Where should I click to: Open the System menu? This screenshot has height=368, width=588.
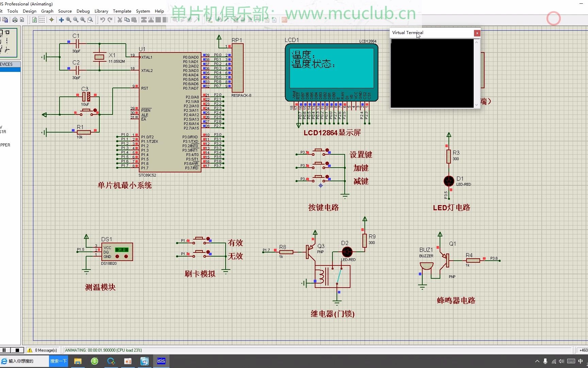click(x=143, y=11)
